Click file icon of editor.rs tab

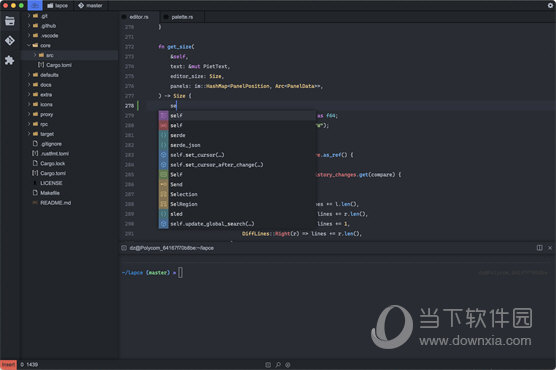click(124, 17)
